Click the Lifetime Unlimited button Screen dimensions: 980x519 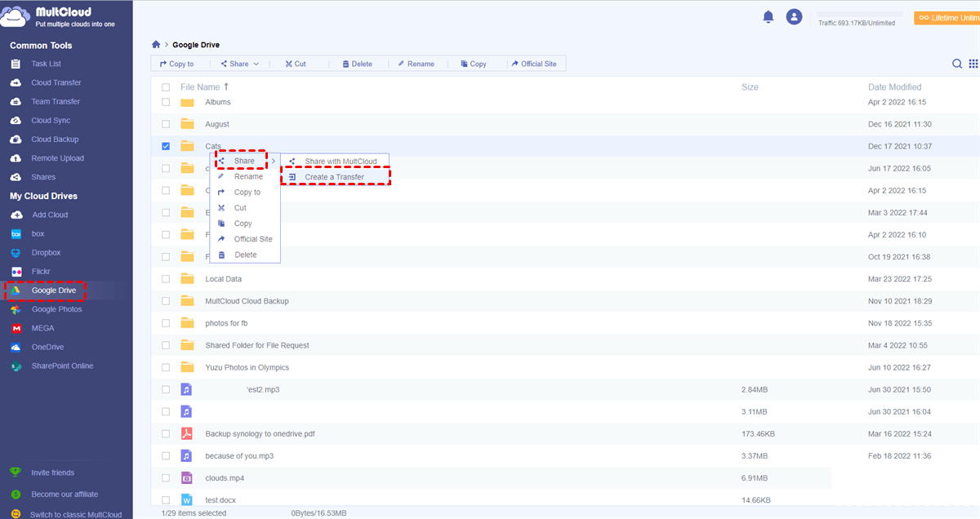point(947,17)
